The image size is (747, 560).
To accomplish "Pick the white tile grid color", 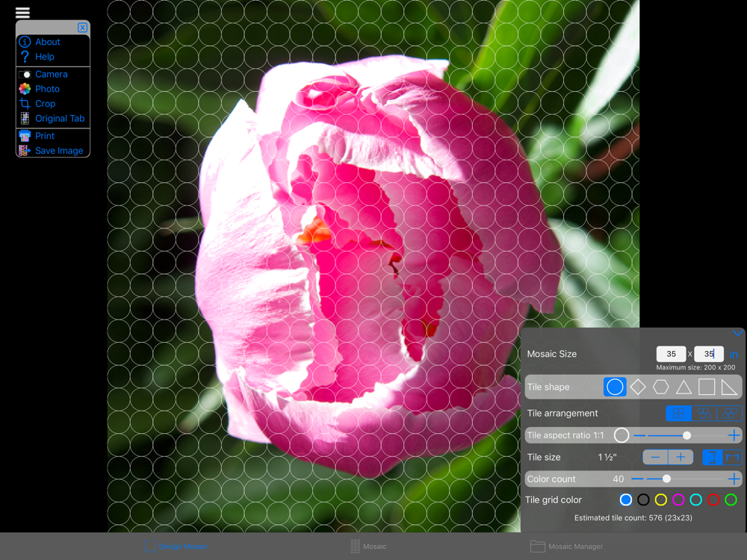I will point(625,500).
